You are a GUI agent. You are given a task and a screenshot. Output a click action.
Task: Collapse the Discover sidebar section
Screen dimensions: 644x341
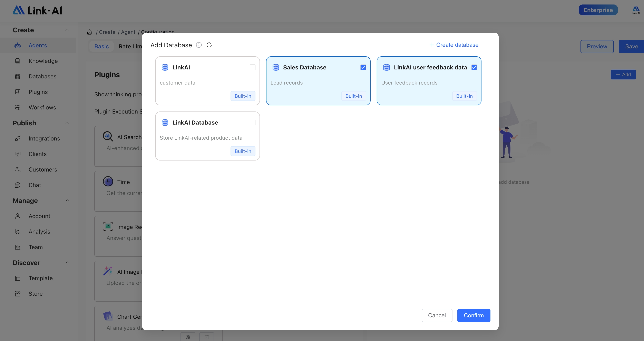tap(67, 263)
